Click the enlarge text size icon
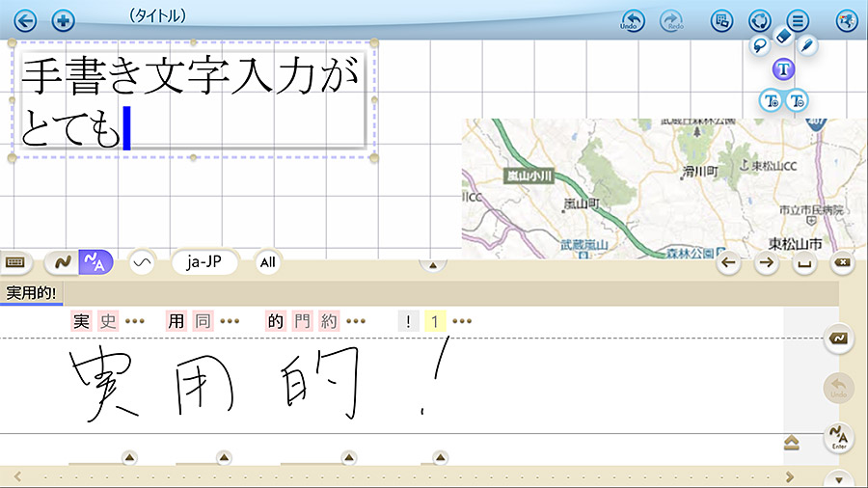Viewport: 868px width, 488px height. tap(771, 99)
